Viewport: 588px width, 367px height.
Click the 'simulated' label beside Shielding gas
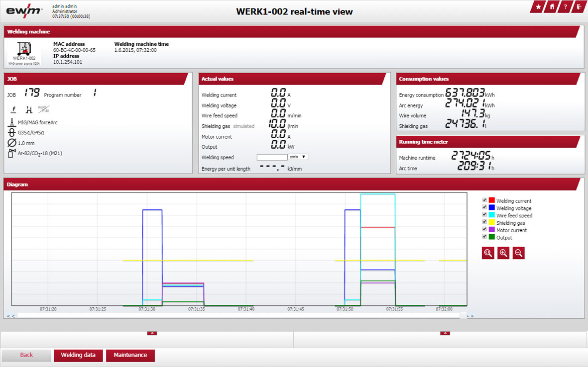(x=244, y=126)
